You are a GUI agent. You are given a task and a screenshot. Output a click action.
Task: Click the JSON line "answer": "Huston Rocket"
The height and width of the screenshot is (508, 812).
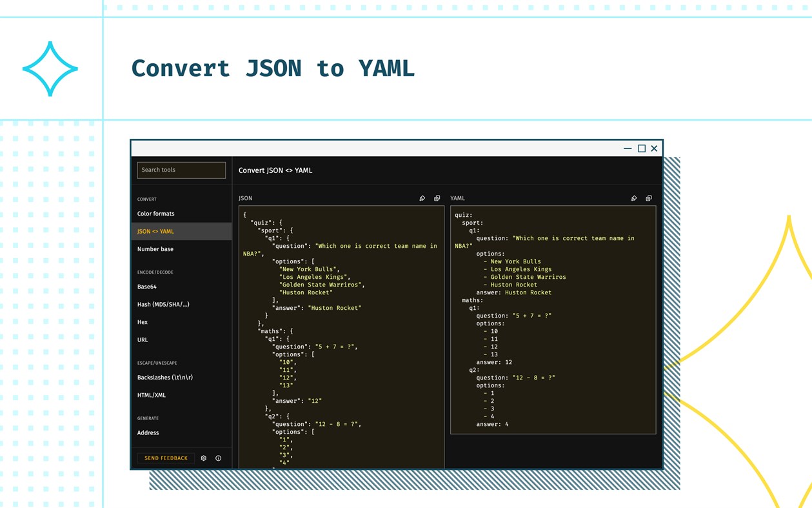[317, 308]
